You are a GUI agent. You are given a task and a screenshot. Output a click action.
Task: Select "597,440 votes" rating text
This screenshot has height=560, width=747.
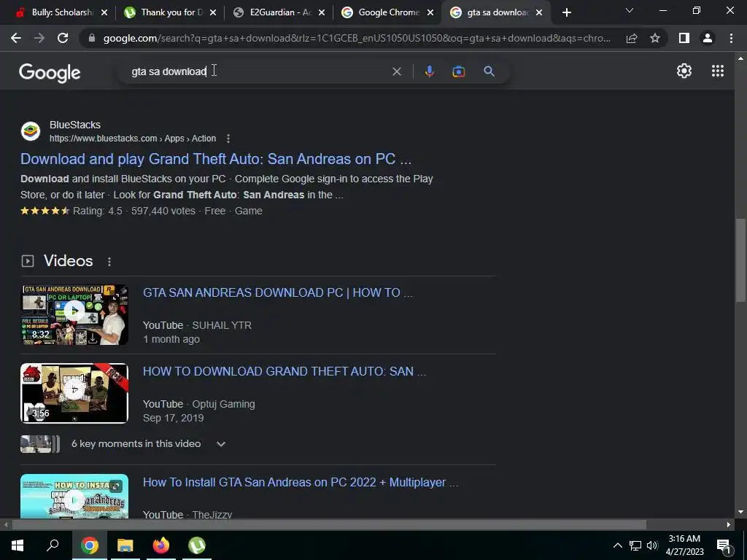click(x=163, y=211)
